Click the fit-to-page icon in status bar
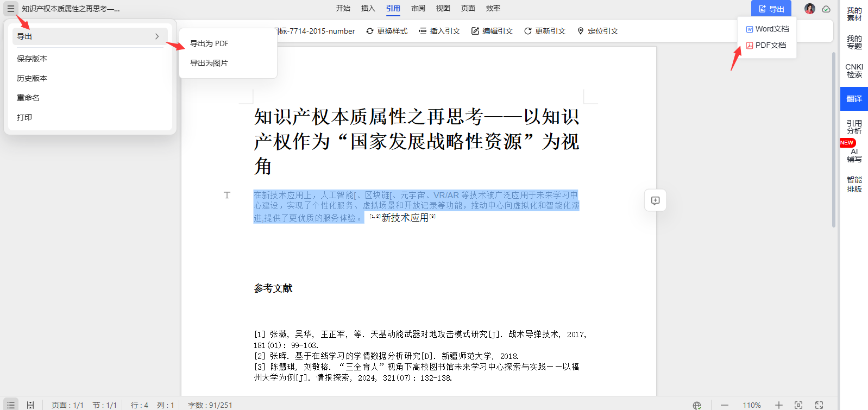 (x=798, y=405)
